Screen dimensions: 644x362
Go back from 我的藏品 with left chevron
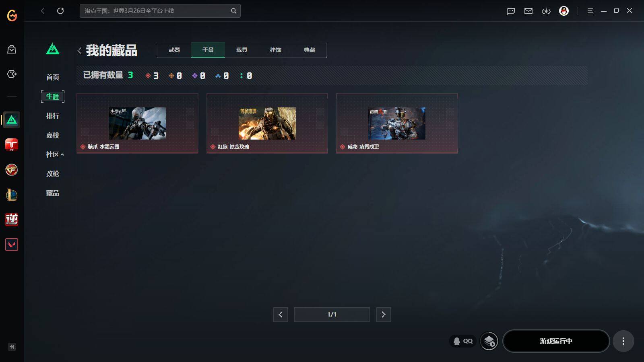pos(79,51)
